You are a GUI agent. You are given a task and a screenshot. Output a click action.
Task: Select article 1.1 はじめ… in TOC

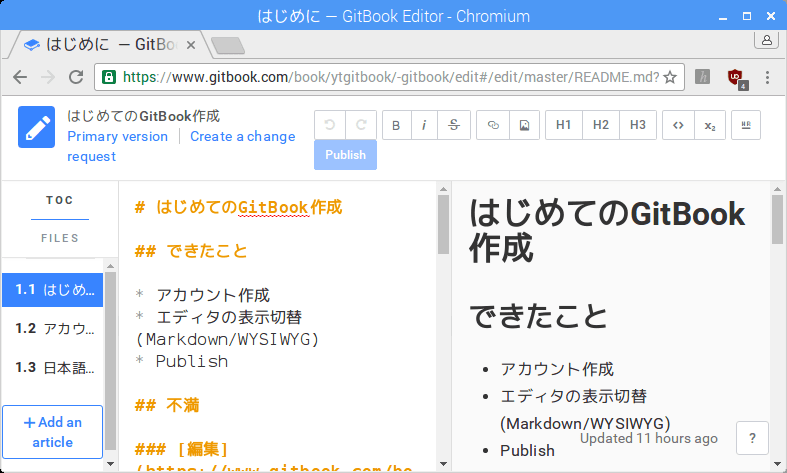[x=53, y=290]
